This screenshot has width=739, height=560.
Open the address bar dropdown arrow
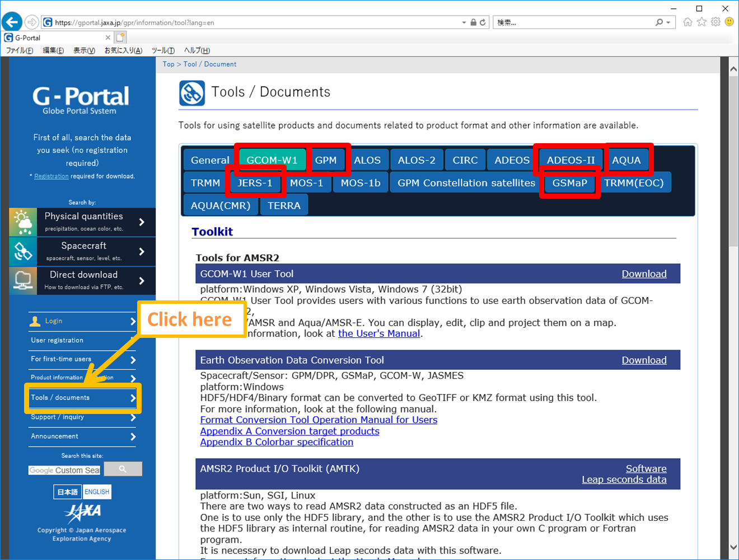tap(464, 22)
